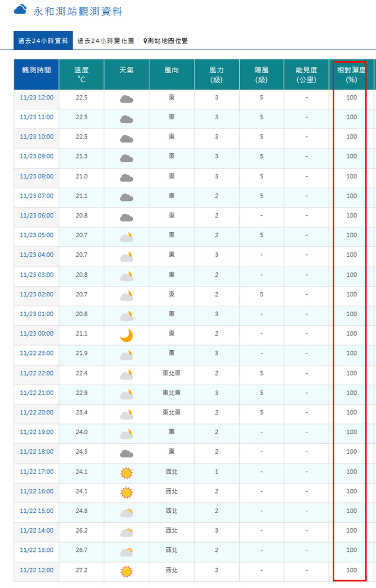376x588 pixels.
Task: Click the blue cloud logo icon beside title
Action: (20, 9)
